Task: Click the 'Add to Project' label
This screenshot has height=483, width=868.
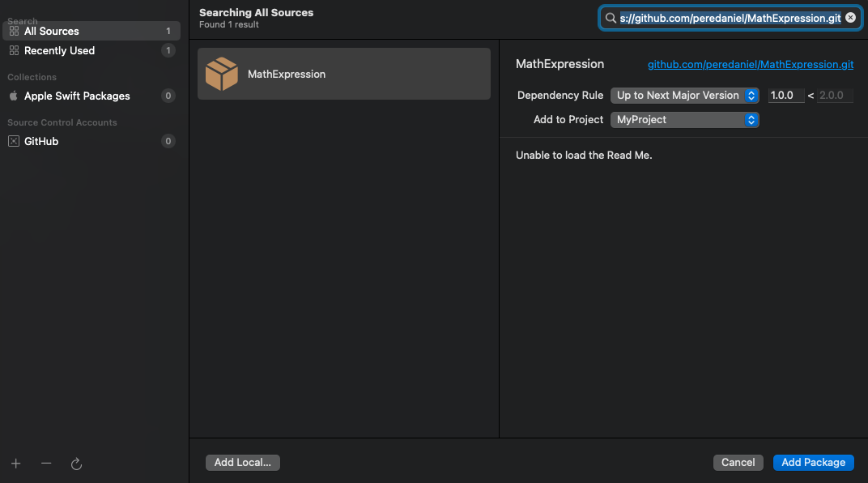Action: click(x=568, y=120)
